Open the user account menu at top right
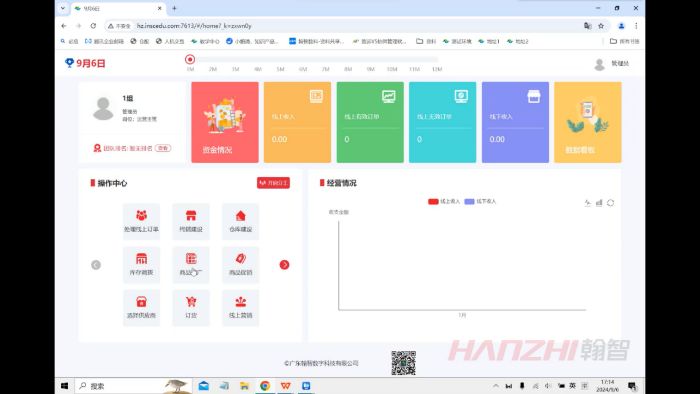The width and height of the screenshot is (700, 394). point(611,64)
